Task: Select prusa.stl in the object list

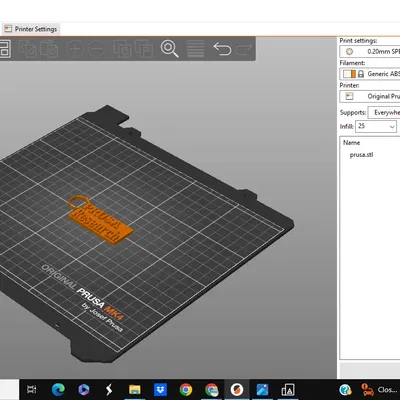Action: pyautogui.click(x=361, y=155)
